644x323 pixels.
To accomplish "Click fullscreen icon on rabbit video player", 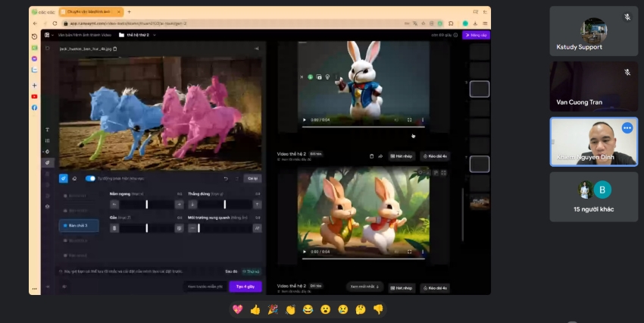I will coord(410,120).
